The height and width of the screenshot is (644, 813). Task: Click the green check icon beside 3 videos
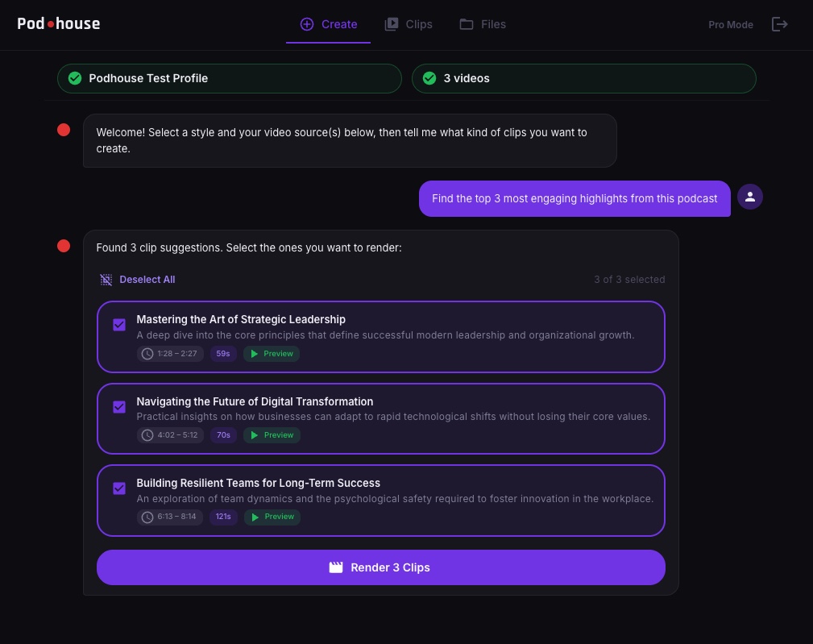tap(429, 78)
